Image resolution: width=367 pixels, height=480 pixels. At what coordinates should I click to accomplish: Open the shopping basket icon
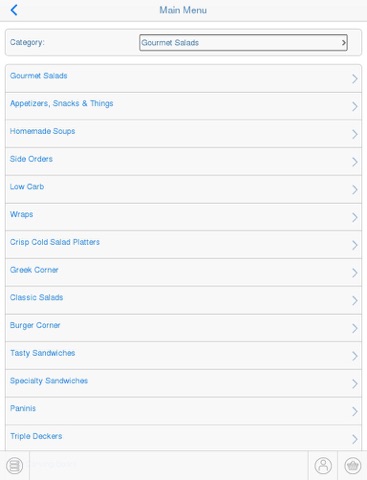[x=352, y=465]
